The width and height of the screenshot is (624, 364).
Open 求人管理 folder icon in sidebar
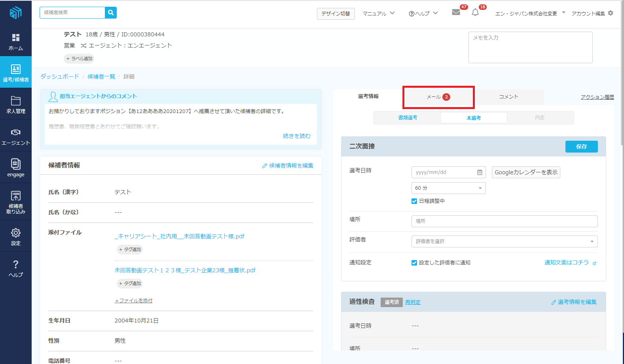pos(16,105)
